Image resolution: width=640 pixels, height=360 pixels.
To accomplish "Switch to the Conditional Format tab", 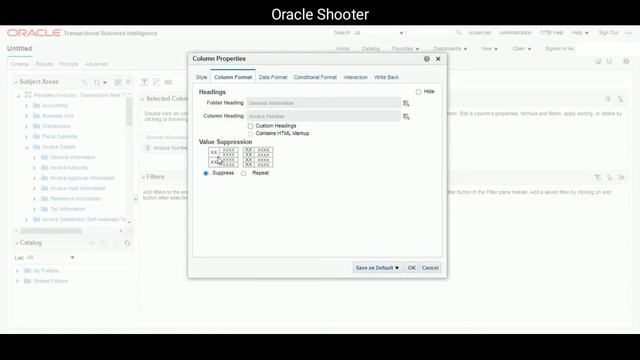I will coord(315,77).
